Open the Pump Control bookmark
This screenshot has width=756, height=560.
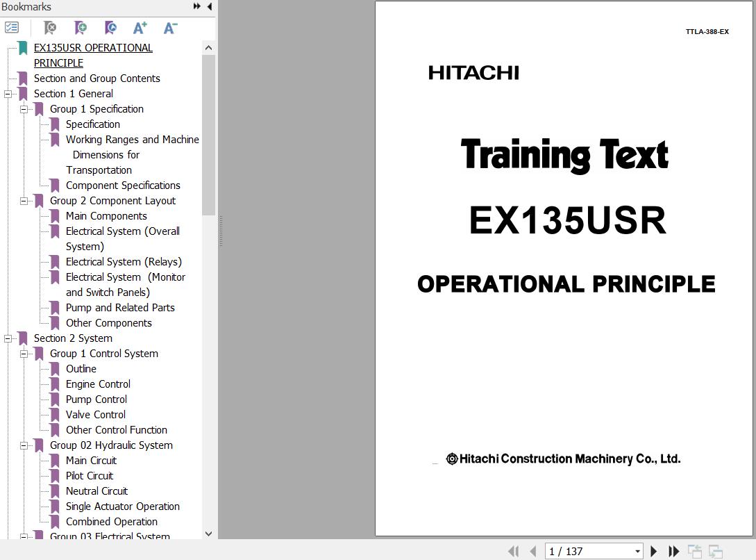coord(96,400)
